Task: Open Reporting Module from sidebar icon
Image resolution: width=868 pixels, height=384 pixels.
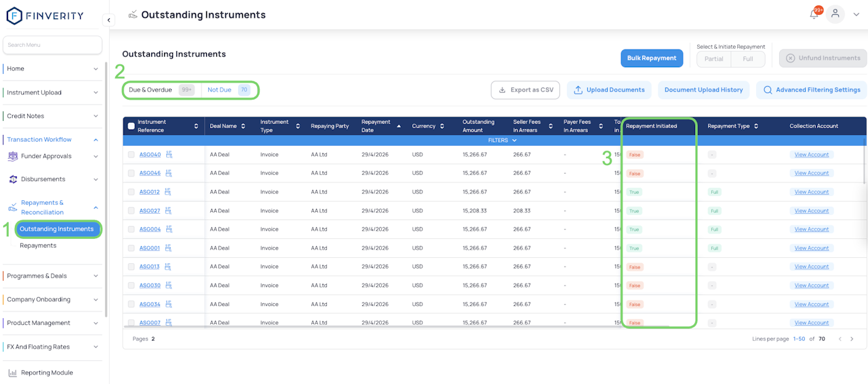Action: click(12, 372)
